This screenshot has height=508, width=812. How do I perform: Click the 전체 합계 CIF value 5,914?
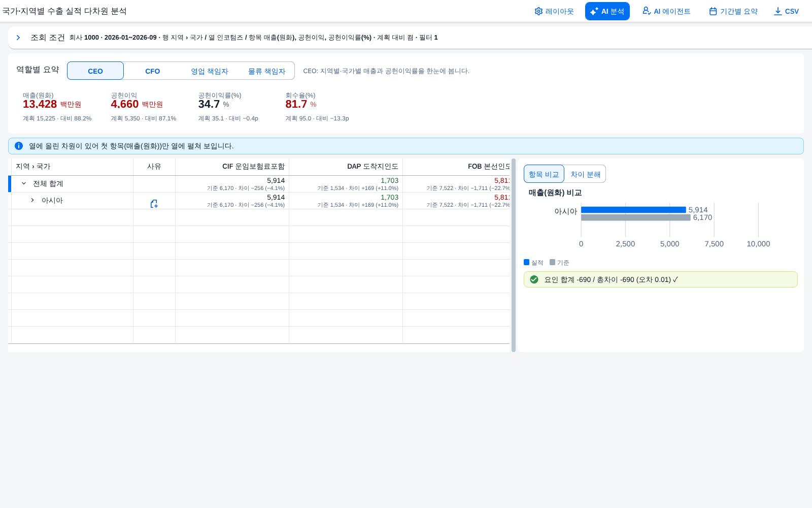276,180
